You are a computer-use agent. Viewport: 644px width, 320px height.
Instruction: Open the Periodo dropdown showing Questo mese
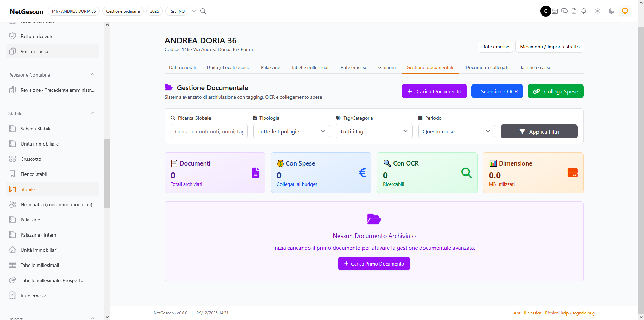[457, 131]
